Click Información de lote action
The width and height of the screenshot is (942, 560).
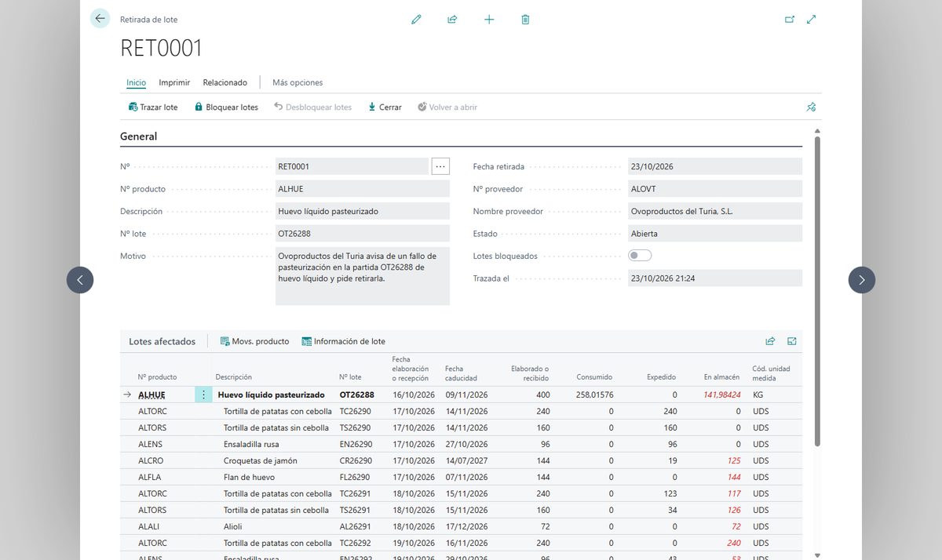[x=344, y=341]
